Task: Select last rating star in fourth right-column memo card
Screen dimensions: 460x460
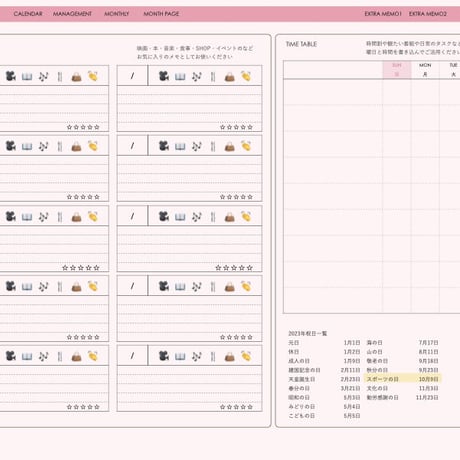Action: [250, 337]
